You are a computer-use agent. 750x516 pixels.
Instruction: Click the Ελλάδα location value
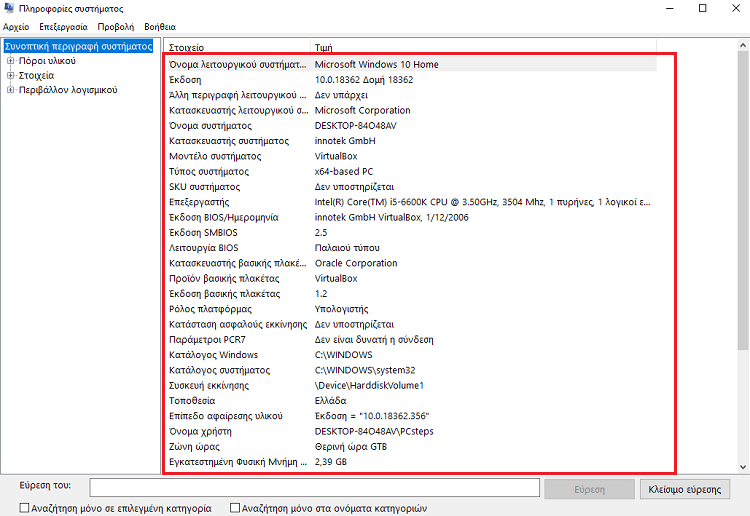coord(331,401)
